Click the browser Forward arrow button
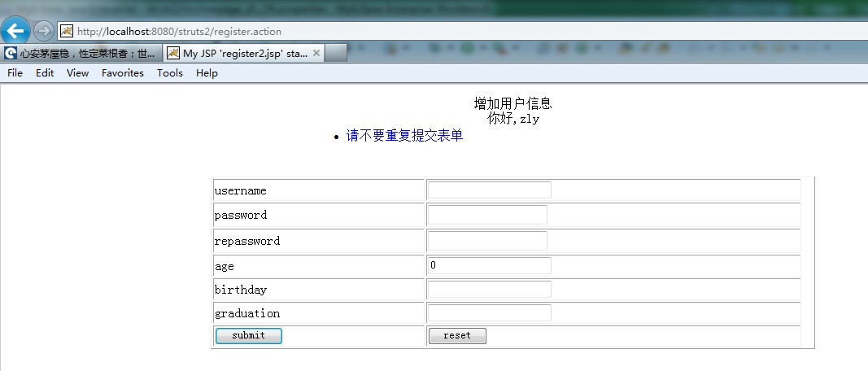 point(44,31)
